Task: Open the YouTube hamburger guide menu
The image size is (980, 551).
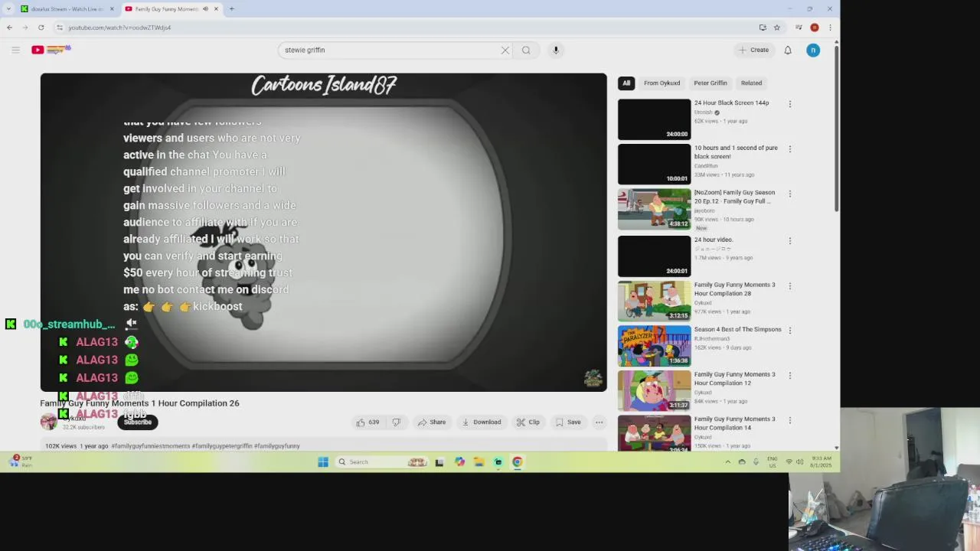Action: (x=15, y=50)
